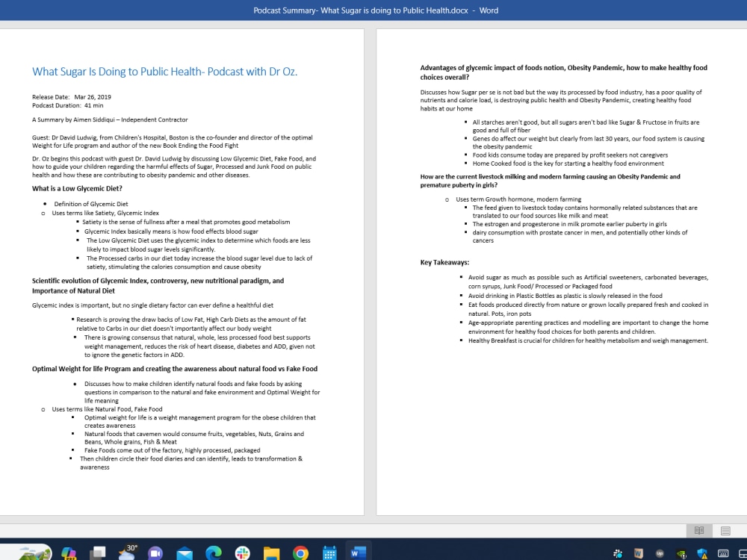Screen dimensions: 747x560
Task: Click the Word icon in system tray
Action: [639, 553]
